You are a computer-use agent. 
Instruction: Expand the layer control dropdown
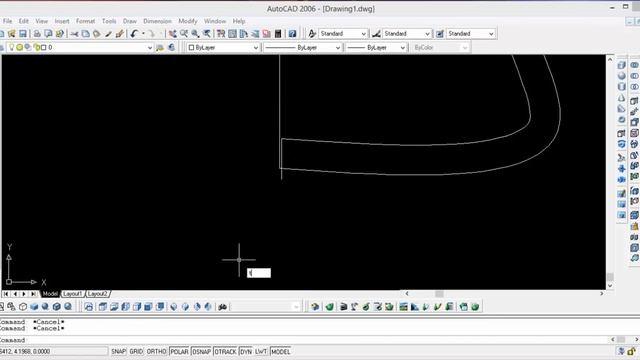point(149,48)
